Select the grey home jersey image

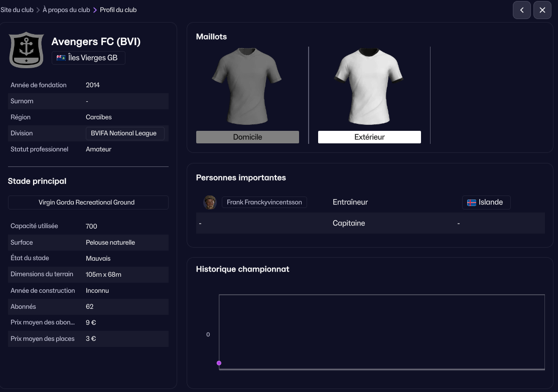coord(247,86)
